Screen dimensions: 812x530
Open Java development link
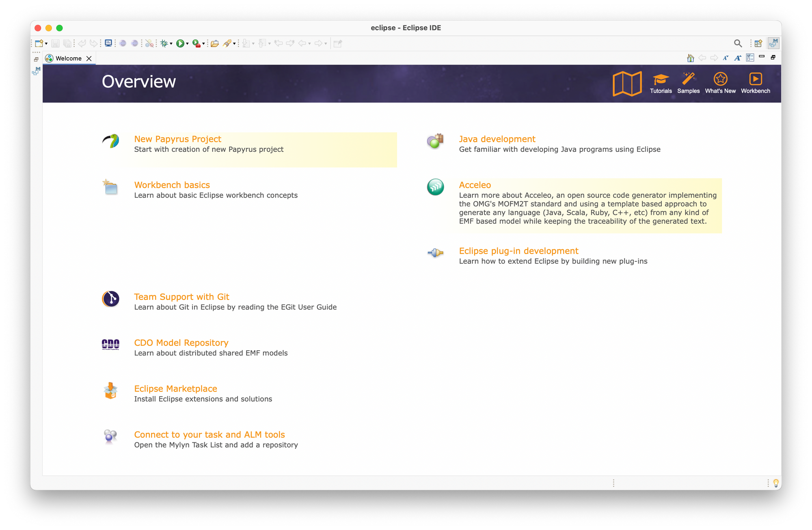(497, 139)
